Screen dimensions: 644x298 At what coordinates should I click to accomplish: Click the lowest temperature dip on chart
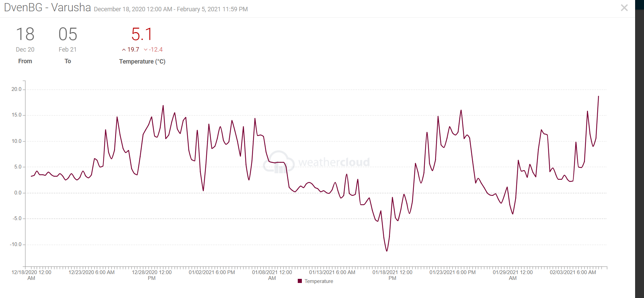[387, 251]
